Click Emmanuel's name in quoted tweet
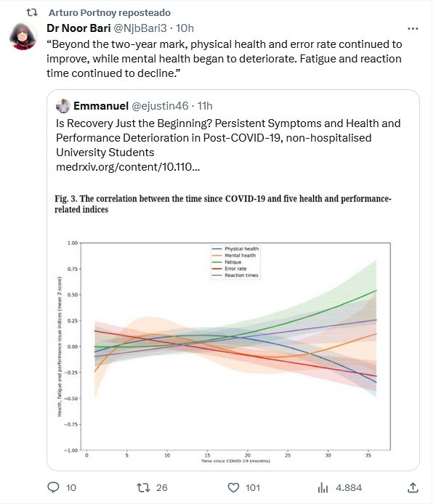Viewport: 444px width, 504px height. click(x=101, y=106)
